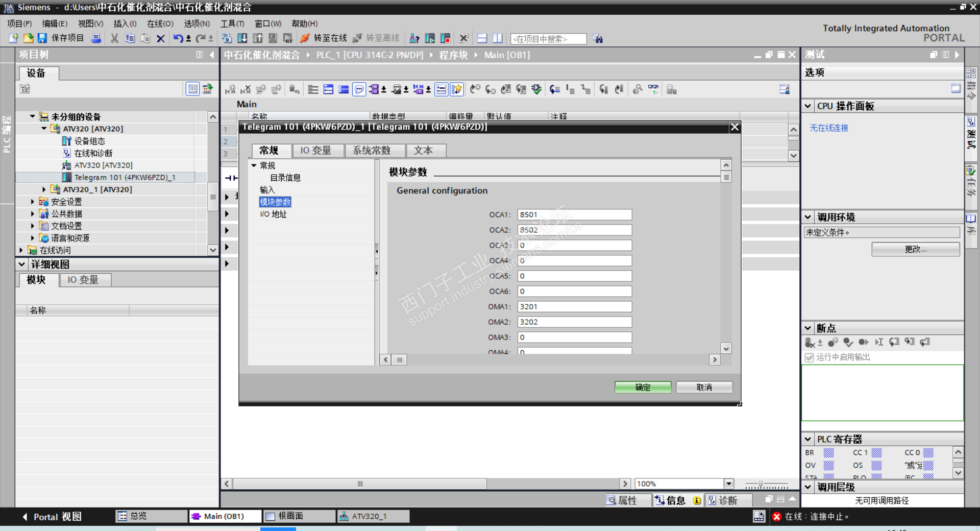The image size is (980, 531).
Task: Collapse the CPU 操作面板 section
Action: [808, 106]
